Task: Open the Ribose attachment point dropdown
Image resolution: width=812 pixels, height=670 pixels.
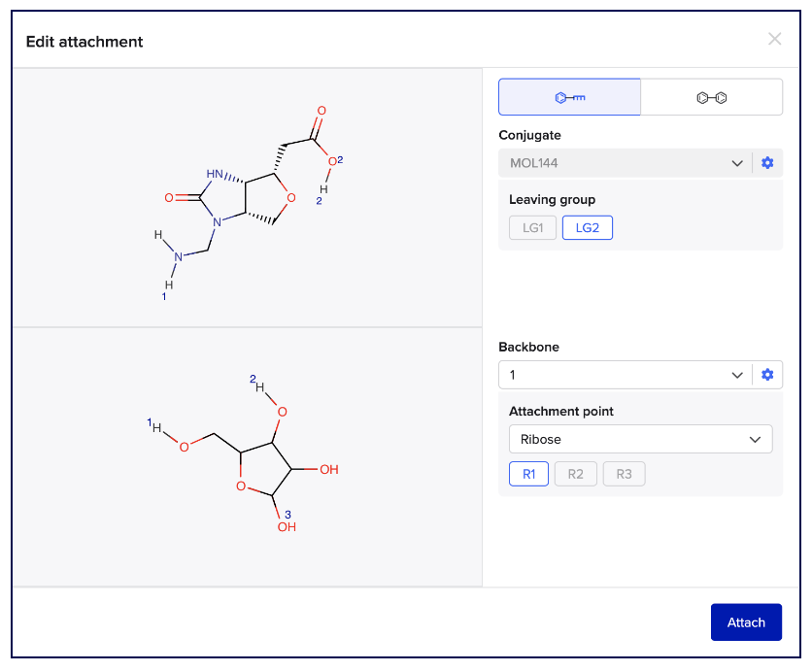Action: (640, 439)
